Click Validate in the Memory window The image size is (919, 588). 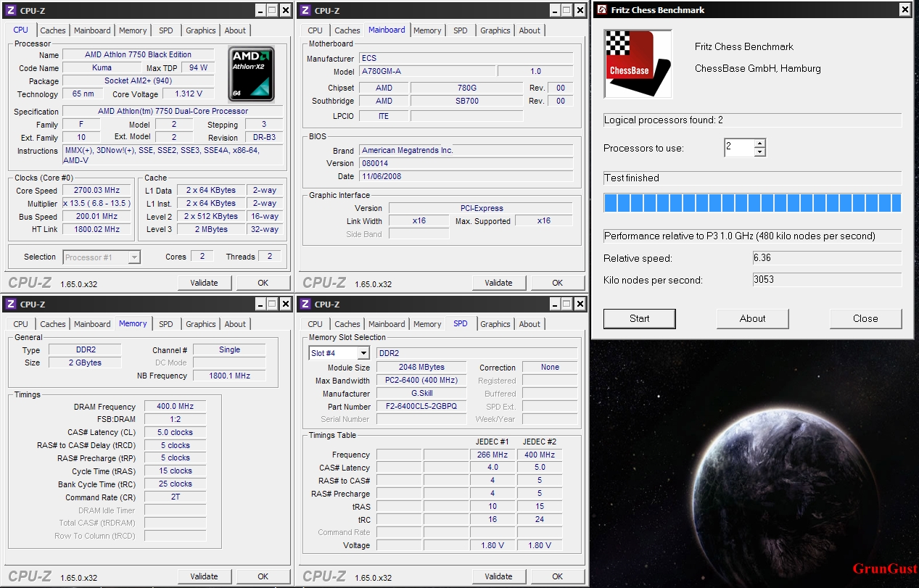(x=204, y=576)
